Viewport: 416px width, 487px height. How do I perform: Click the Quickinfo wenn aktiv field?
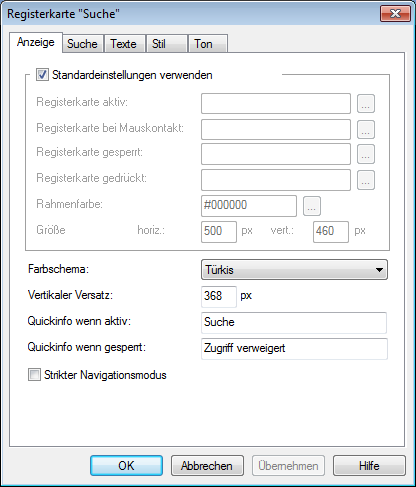294,322
